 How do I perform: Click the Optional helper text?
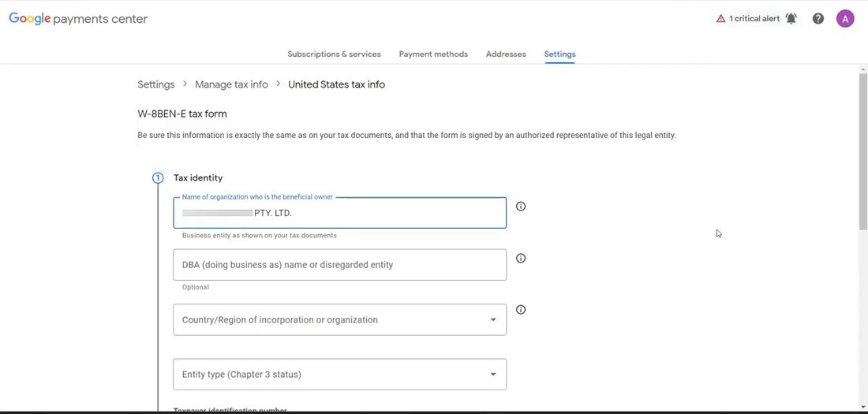coord(196,287)
